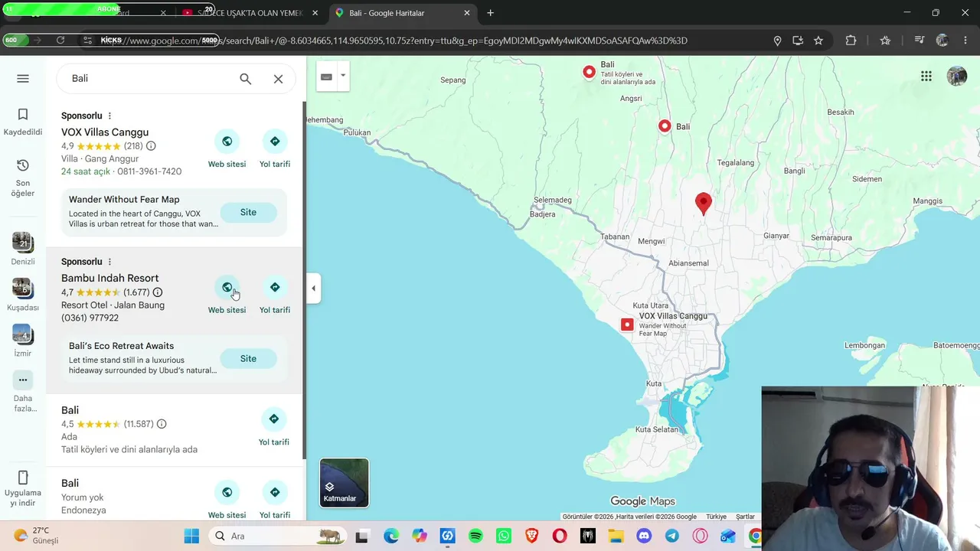Collapse the side results panel
Image resolution: width=980 pixels, height=551 pixels.
pyautogui.click(x=313, y=289)
